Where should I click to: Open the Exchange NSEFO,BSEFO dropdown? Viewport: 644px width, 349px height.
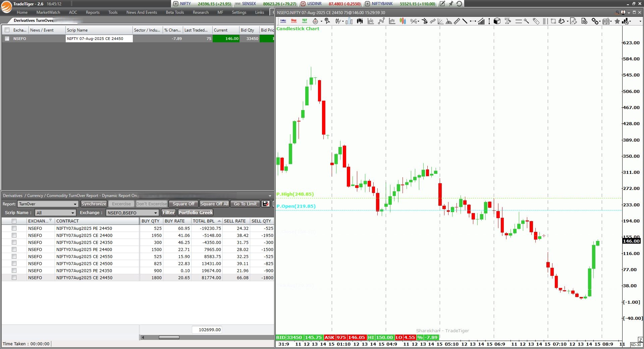pyautogui.click(x=132, y=213)
